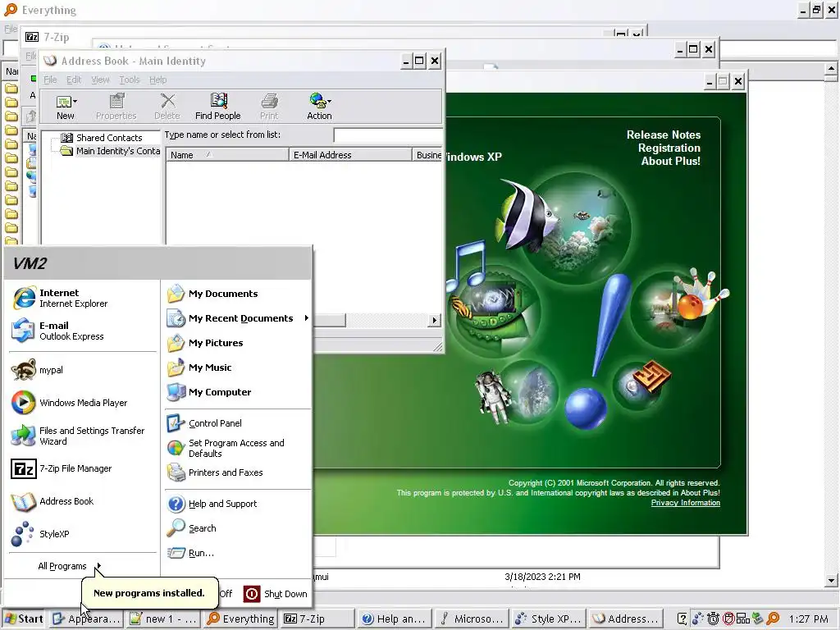This screenshot has height=630, width=840.
Task: Open Set Program Access and Defaults
Action: pos(238,448)
